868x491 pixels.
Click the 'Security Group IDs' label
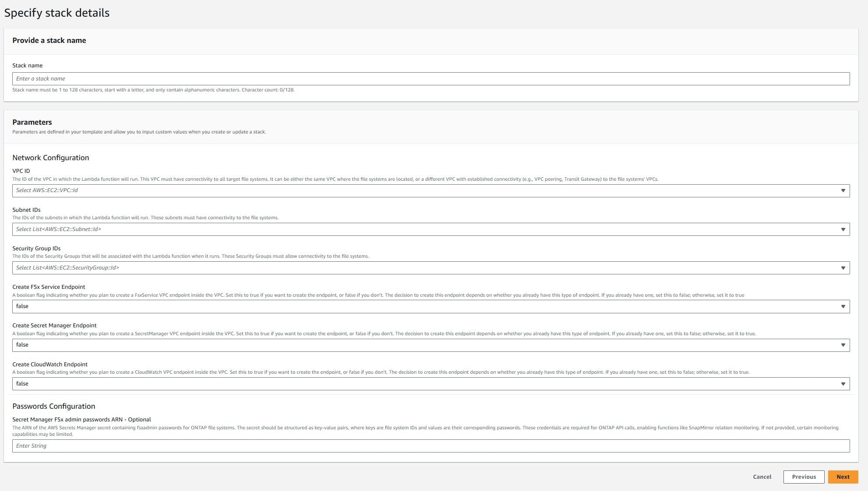(36, 249)
